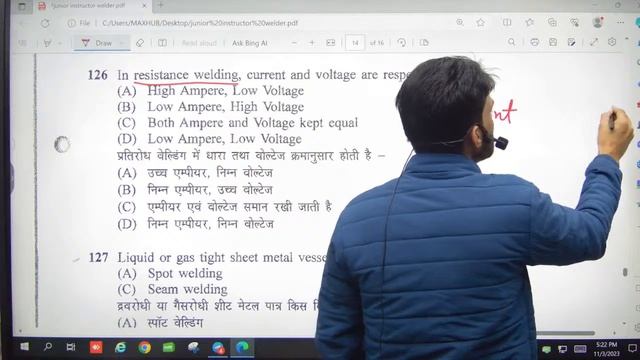Click option 'Seam welding' under question 127
The image size is (640, 360).
187,289
